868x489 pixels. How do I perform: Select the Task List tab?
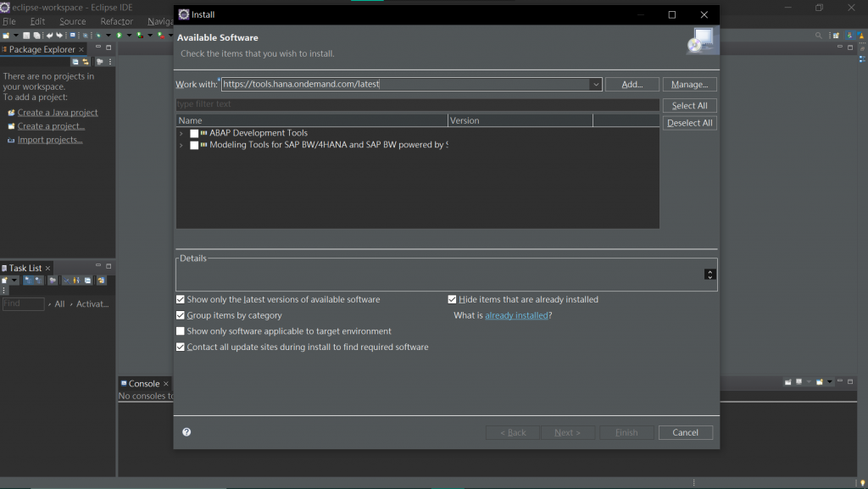click(25, 268)
